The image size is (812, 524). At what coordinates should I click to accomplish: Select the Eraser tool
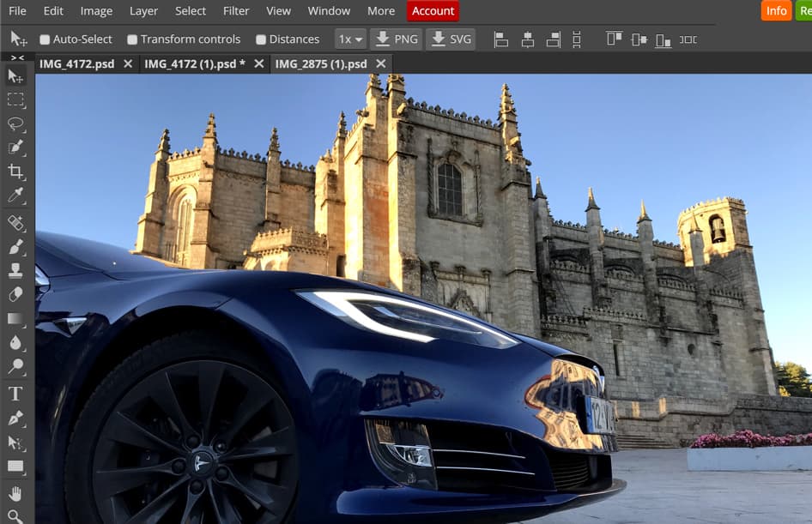tap(15, 295)
